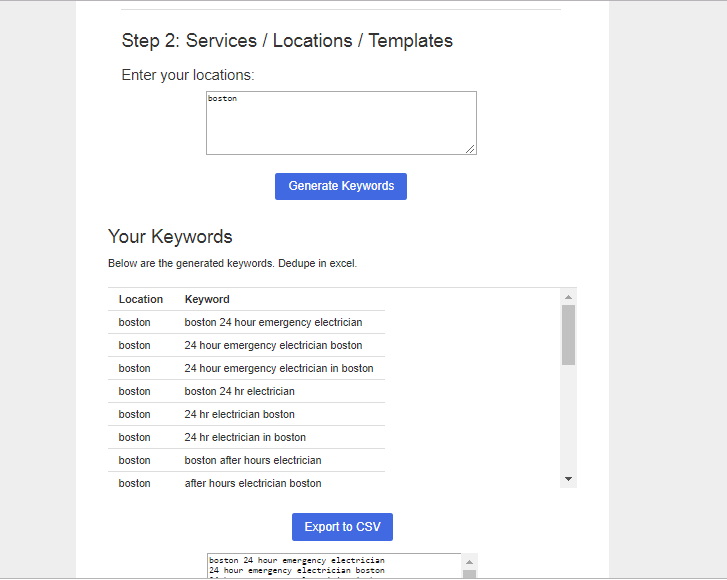
Task: Click the '24 hr electrician boston' cell
Action: pos(240,414)
